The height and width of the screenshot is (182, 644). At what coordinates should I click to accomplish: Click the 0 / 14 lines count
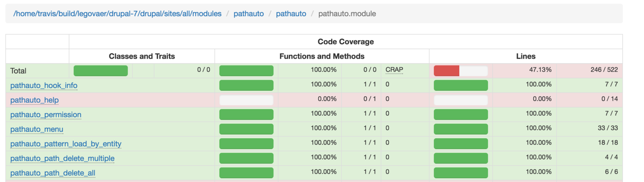tap(609, 99)
